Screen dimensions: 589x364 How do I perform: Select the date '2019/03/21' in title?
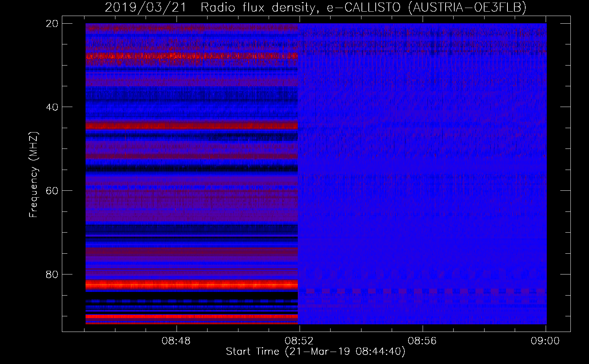(x=146, y=8)
